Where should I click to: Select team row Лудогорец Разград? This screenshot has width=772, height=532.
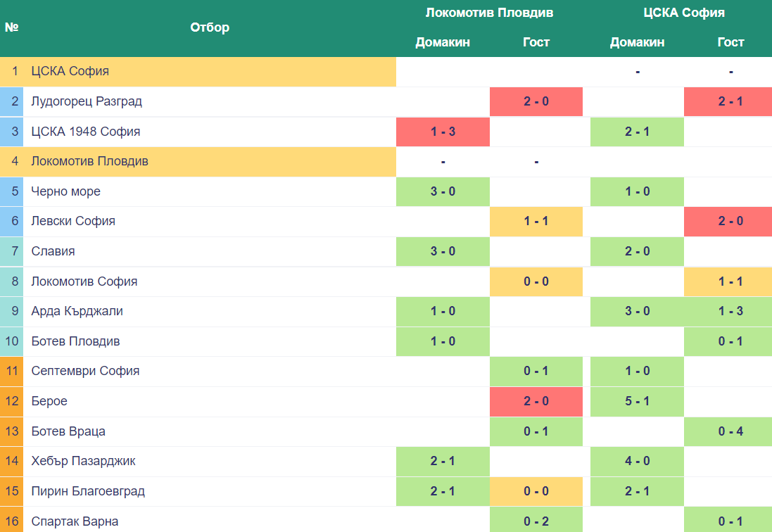[x=386, y=102]
